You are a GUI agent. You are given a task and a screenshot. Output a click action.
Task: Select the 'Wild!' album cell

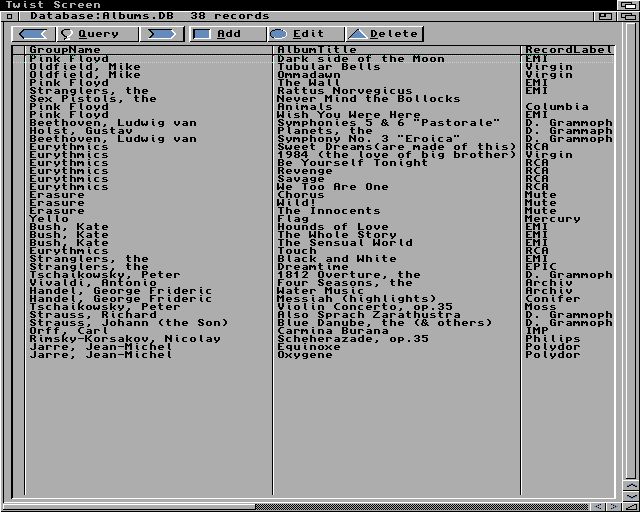[x=297, y=203]
